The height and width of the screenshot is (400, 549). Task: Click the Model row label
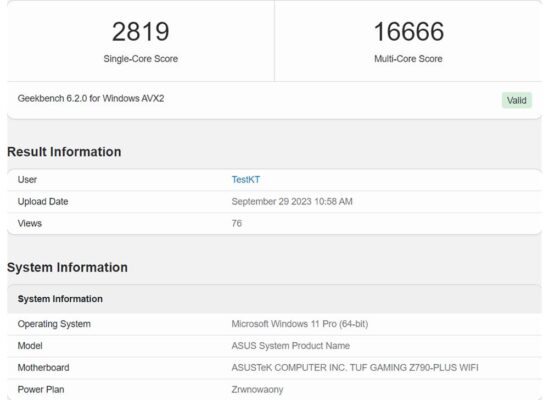pyautogui.click(x=30, y=346)
